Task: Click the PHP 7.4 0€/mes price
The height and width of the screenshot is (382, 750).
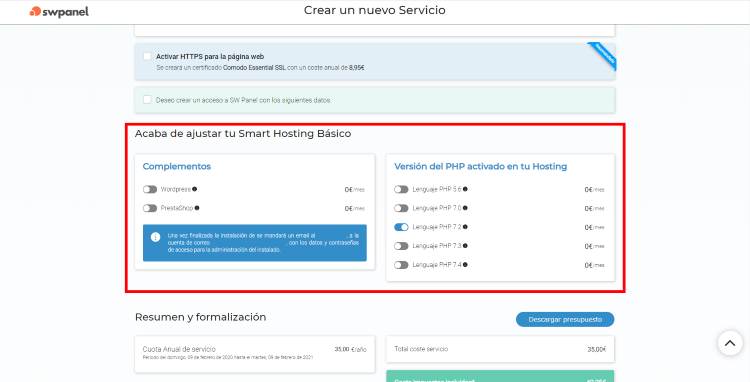Action: click(x=595, y=265)
